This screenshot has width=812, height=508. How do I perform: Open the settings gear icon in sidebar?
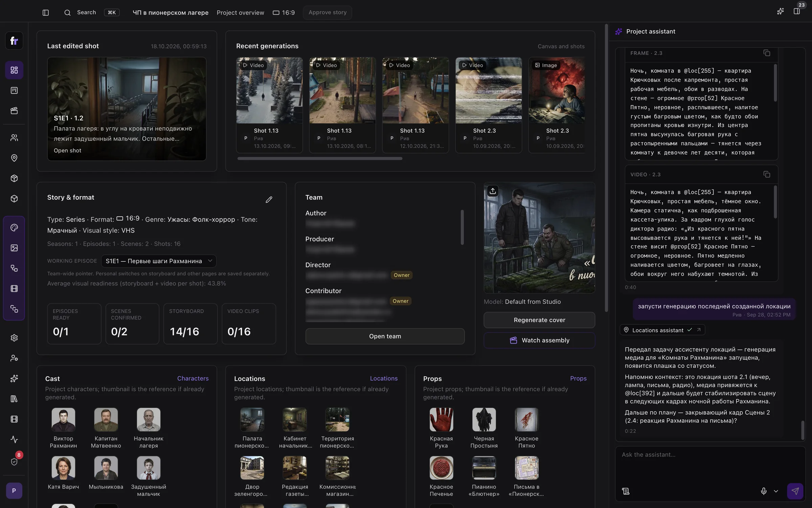click(14, 338)
